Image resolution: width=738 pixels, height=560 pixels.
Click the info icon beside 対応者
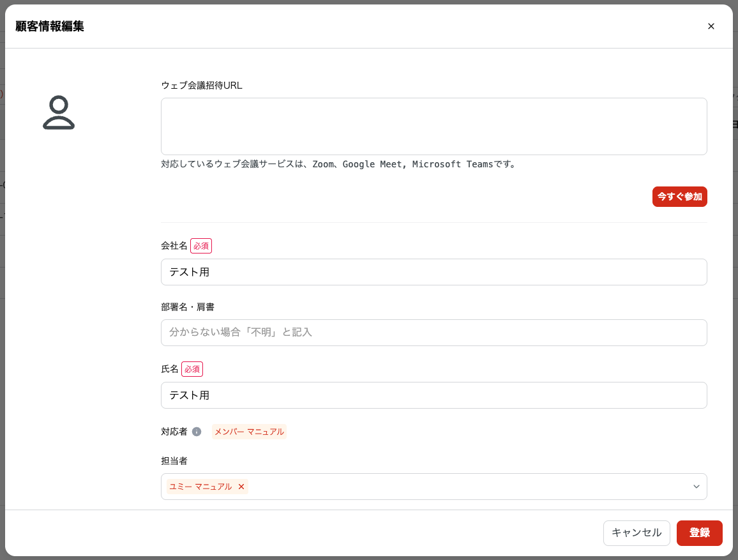(197, 432)
